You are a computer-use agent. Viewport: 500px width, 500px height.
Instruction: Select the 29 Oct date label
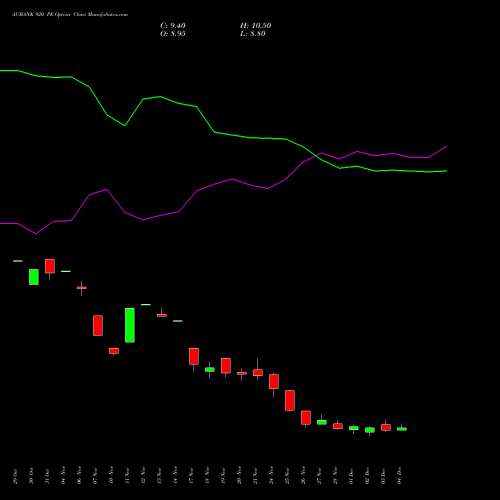tap(15, 476)
